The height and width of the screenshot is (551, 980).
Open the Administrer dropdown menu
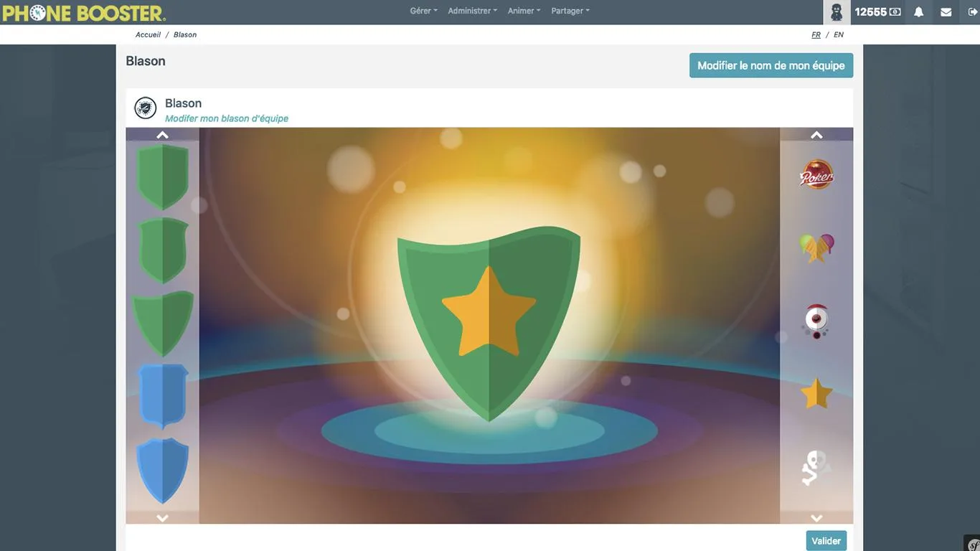click(472, 11)
